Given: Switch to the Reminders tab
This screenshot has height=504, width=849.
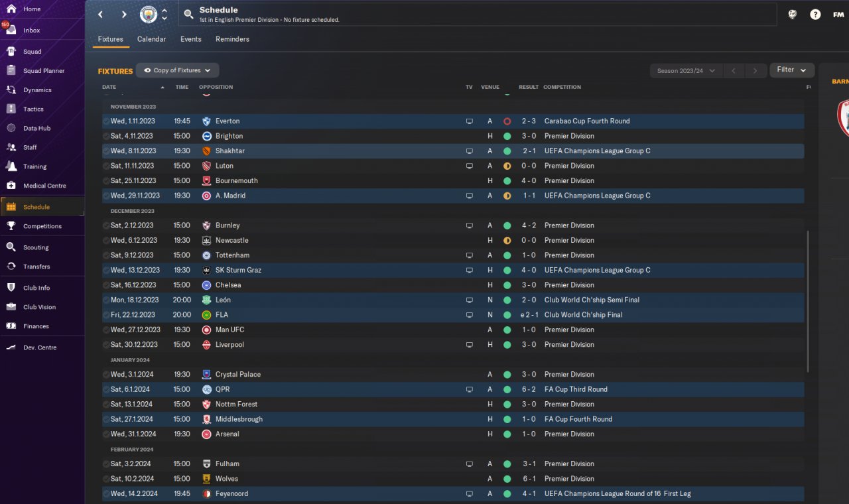Looking at the screenshot, I should 232,39.
